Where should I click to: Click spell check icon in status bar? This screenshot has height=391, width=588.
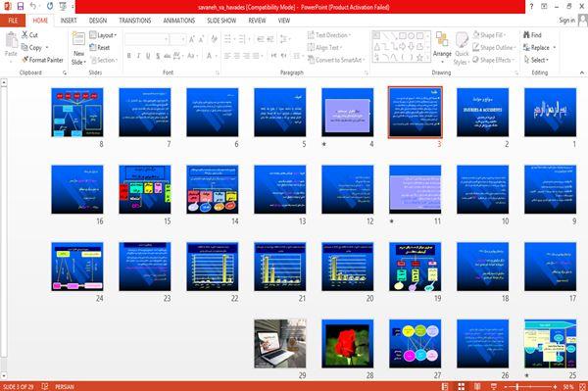tap(45, 386)
